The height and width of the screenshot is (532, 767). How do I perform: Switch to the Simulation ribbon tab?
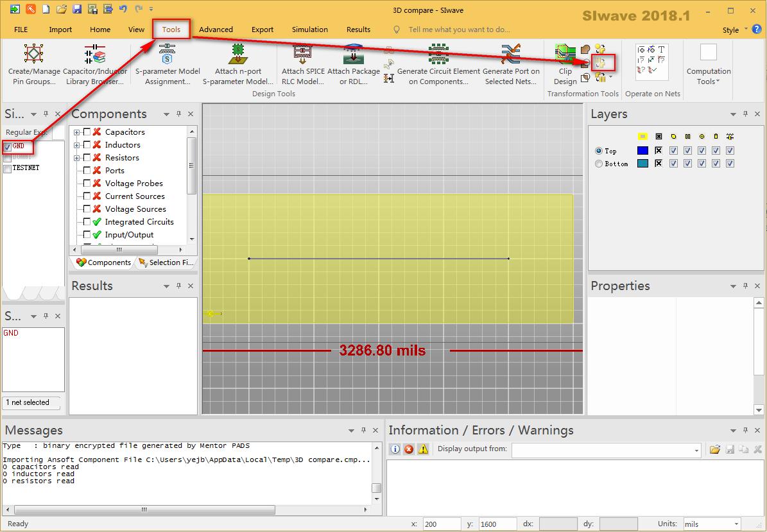309,30
